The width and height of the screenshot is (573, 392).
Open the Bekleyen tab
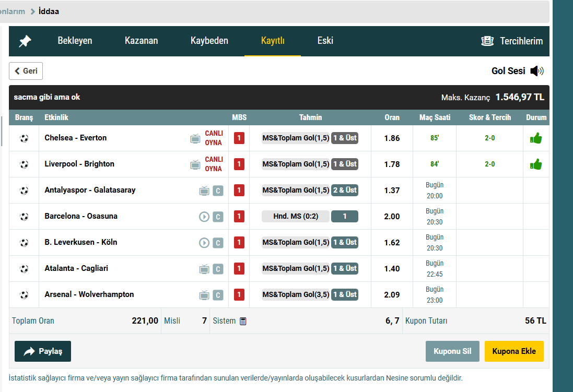75,41
